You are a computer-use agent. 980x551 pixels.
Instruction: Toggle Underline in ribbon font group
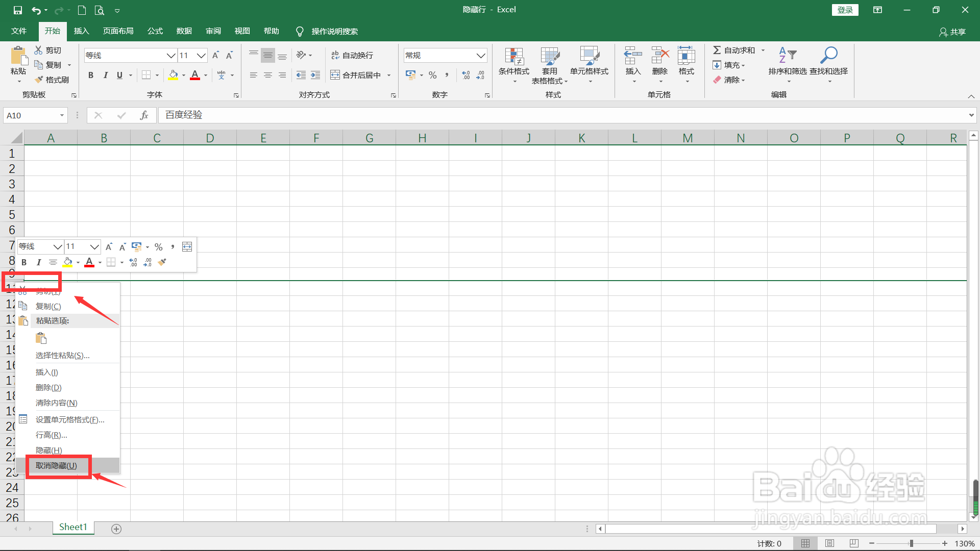[x=119, y=76]
